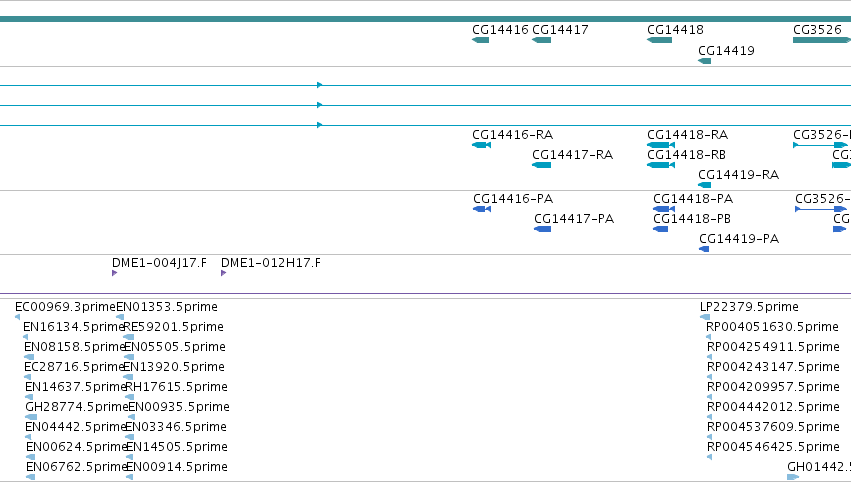
Task: Select EST EN00624.5prime
Action: click(76, 448)
